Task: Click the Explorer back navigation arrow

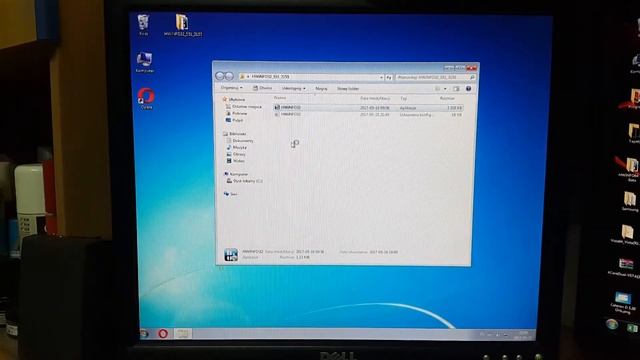Action: coord(220,76)
